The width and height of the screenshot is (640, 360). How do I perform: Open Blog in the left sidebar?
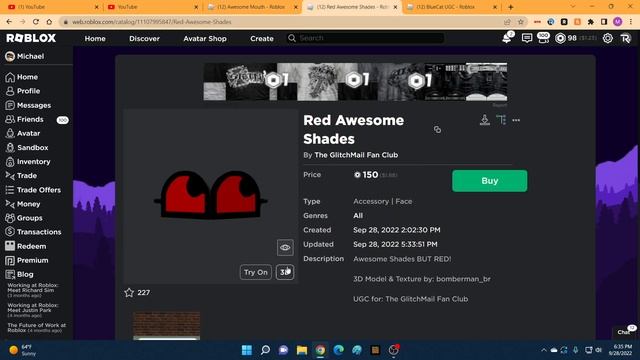tap(25, 274)
